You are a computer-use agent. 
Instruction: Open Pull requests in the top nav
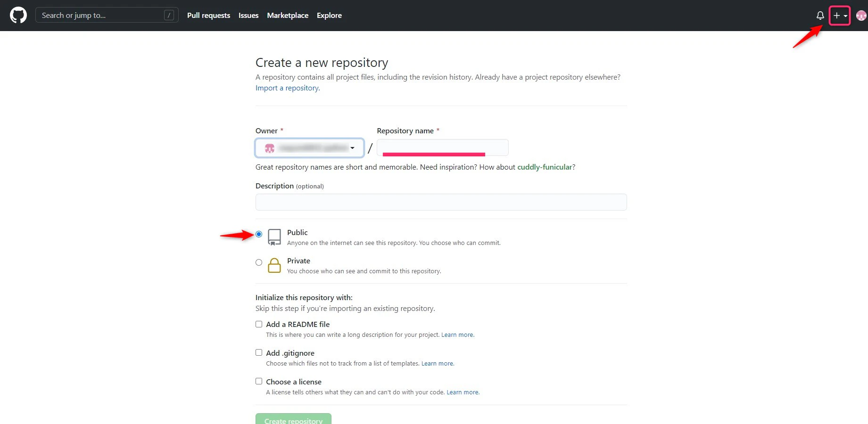click(x=208, y=16)
